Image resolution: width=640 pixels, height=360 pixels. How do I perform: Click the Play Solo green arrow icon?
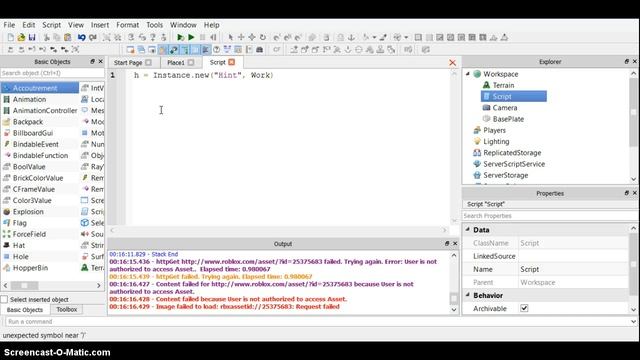[x=180, y=38]
